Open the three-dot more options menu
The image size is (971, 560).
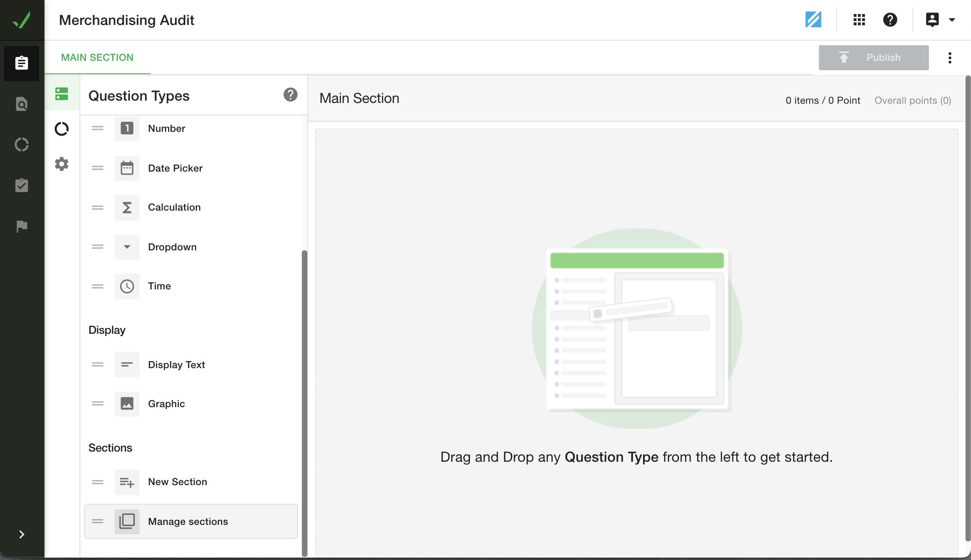click(950, 58)
